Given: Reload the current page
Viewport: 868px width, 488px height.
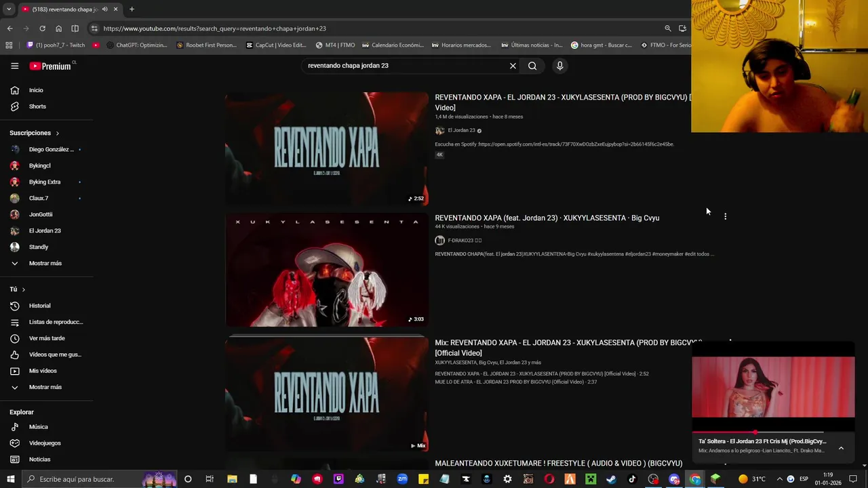Looking at the screenshot, I should [42, 28].
